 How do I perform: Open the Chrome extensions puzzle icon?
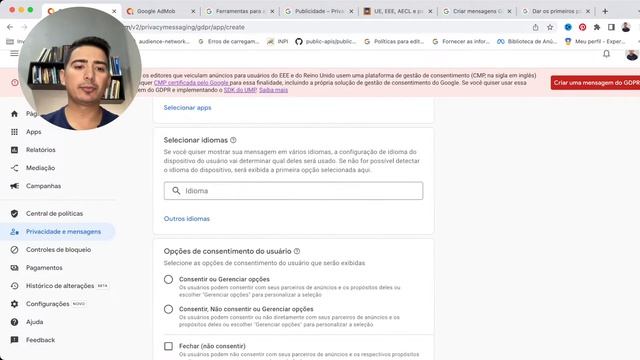[x=597, y=27]
